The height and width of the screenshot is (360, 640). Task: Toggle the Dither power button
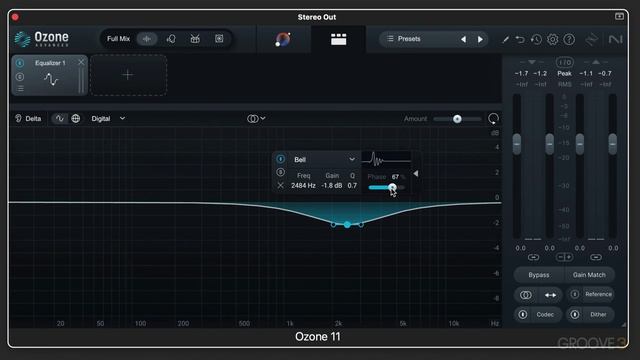(575, 314)
